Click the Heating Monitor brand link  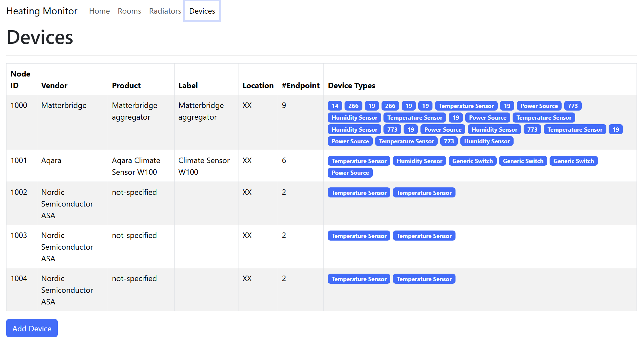tap(42, 11)
